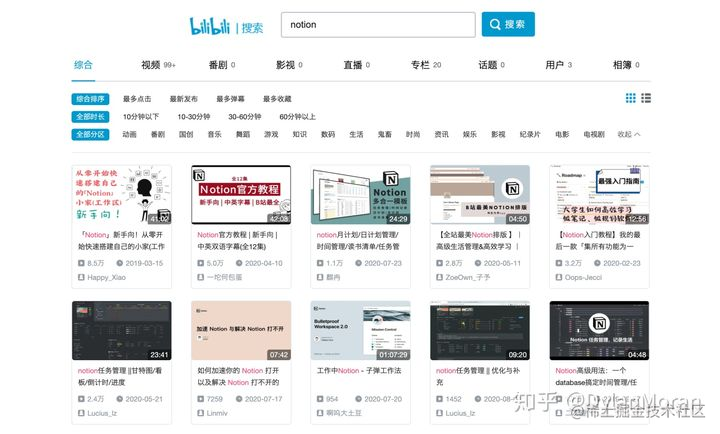Screen dimensions: 720x434
Task: Open the 23:41 dark task management thumbnail
Action: pos(122,331)
